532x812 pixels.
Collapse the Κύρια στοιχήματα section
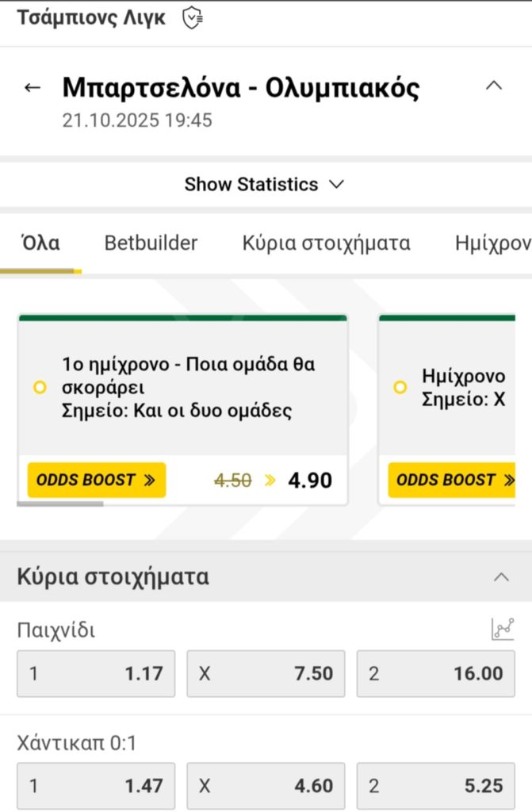[501, 577]
